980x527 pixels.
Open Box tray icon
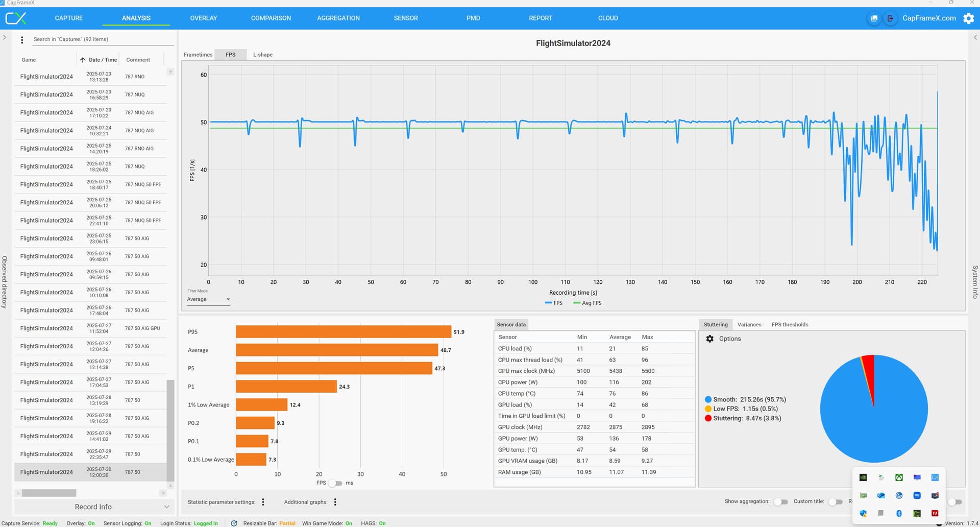click(917, 495)
